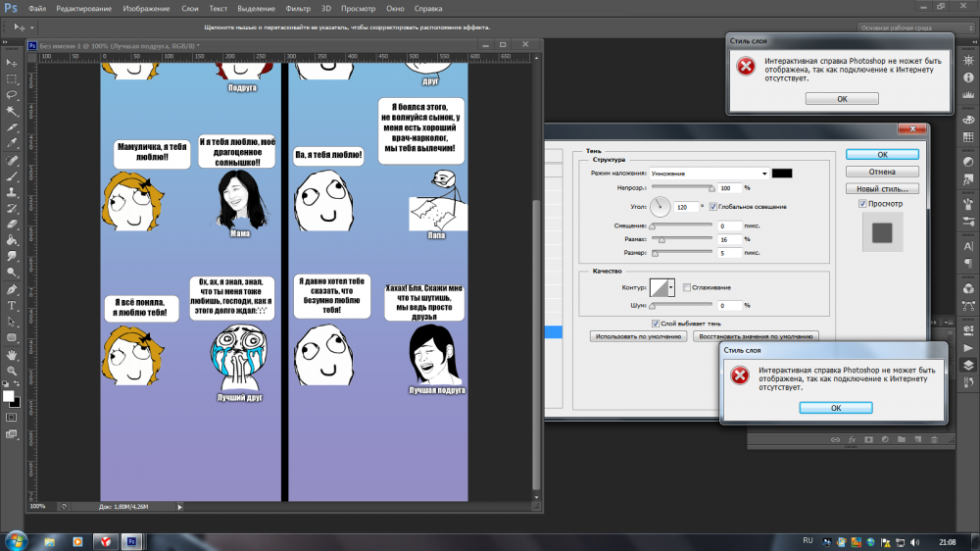
Task: Select the Hand tool
Action: [x=12, y=355]
